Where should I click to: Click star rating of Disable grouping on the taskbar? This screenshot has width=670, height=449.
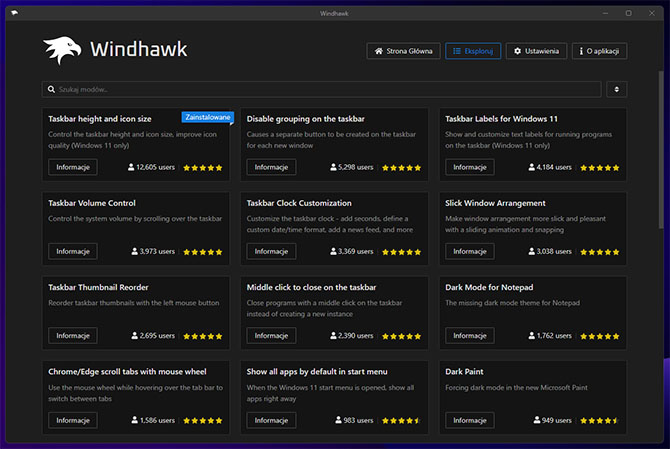pos(402,167)
